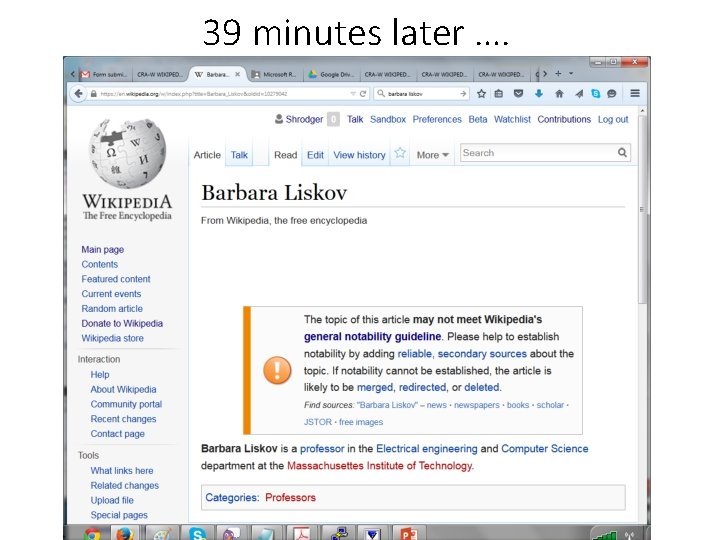Click the Pocket save icon
The height and width of the screenshot is (540, 720).
(518, 94)
